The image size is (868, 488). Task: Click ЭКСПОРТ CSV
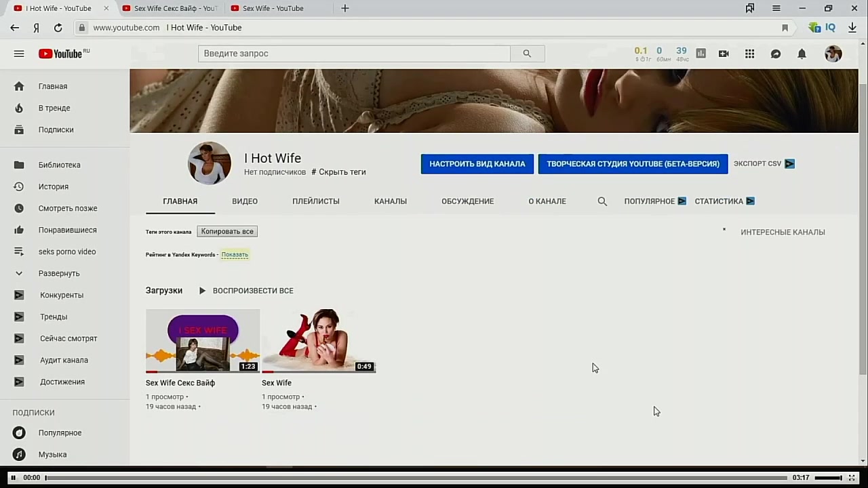coord(764,164)
